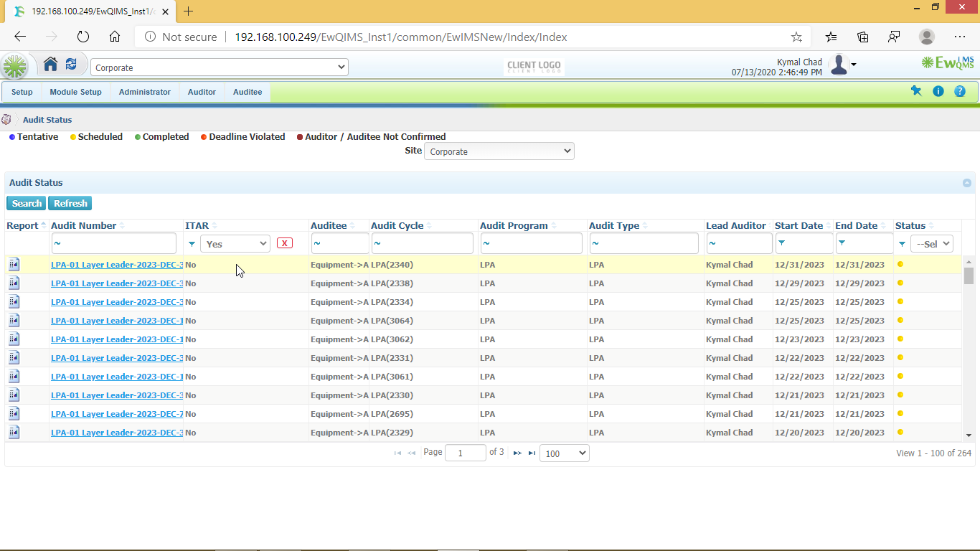Expand the user menu arrow beside avatar

(x=854, y=65)
